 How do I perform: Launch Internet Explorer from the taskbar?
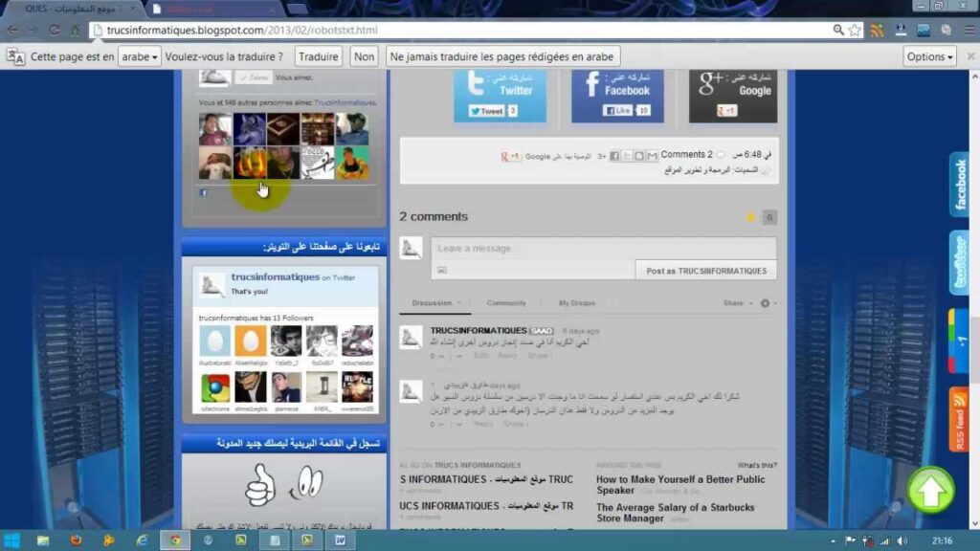click(x=142, y=540)
